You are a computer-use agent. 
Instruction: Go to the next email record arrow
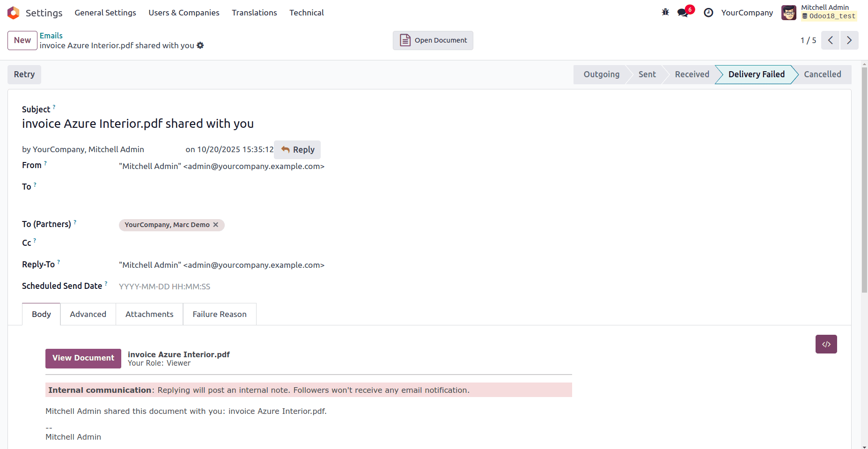pyautogui.click(x=850, y=40)
